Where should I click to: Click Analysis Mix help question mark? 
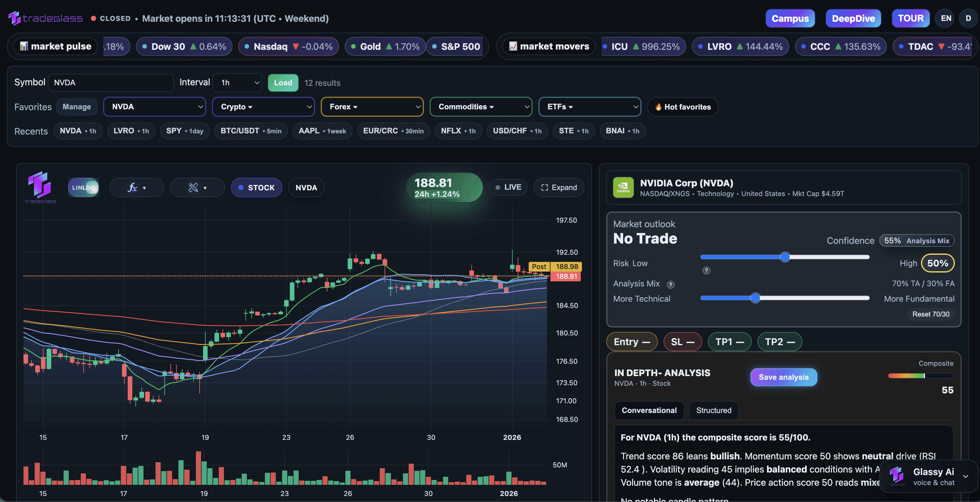click(x=671, y=284)
